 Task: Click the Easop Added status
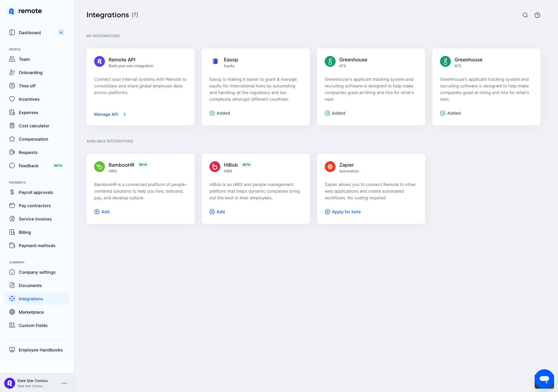coord(220,113)
